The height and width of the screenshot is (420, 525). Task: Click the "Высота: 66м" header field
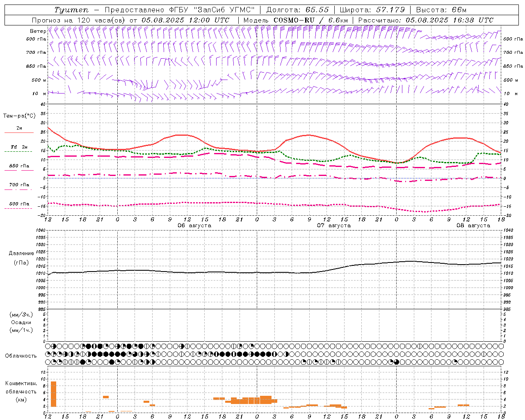[x=441, y=10]
